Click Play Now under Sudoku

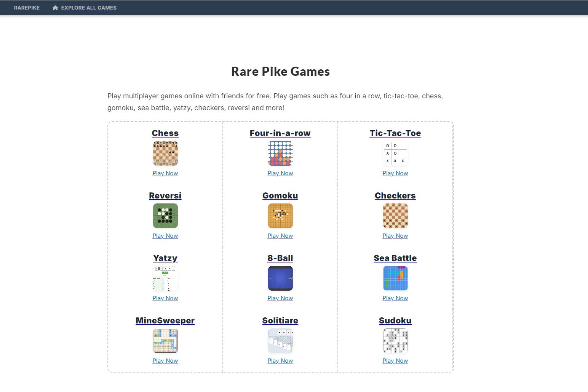pyautogui.click(x=395, y=361)
